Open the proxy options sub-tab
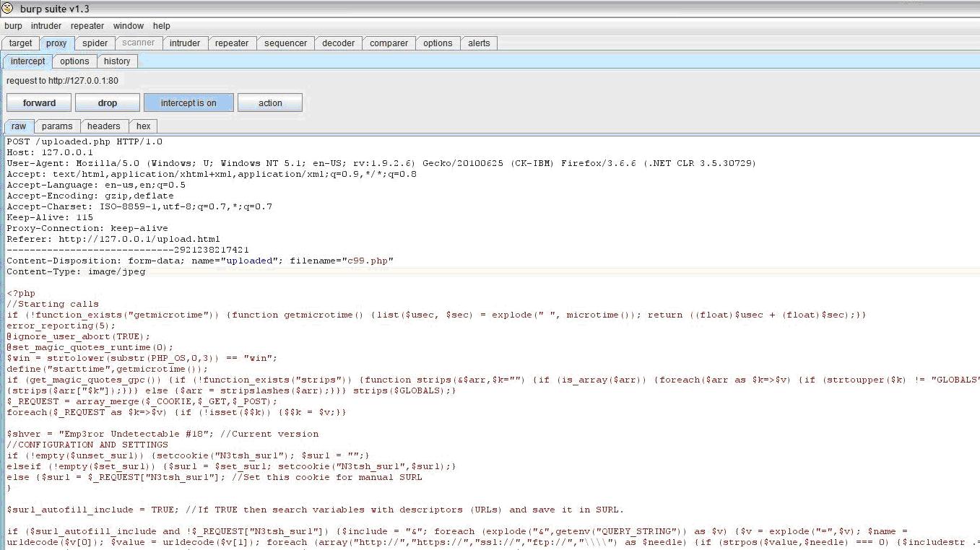The height and width of the screenshot is (550, 980). coord(74,61)
